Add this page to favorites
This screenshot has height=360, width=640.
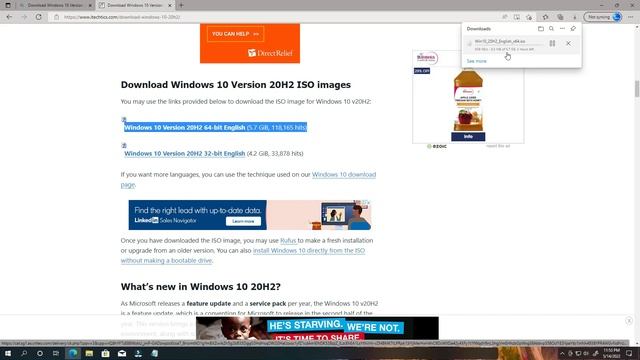pyautogui.click(x=529, y=17)
